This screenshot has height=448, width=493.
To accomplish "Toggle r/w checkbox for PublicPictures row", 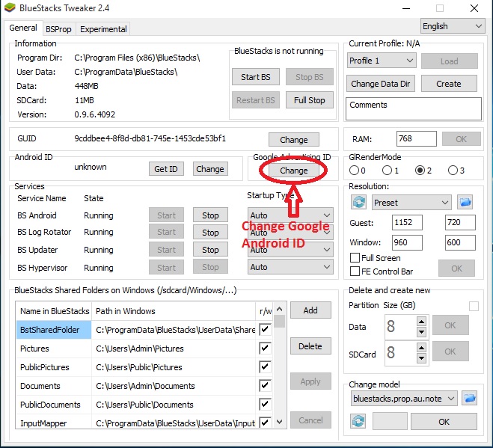I will (x=265, y=366).
